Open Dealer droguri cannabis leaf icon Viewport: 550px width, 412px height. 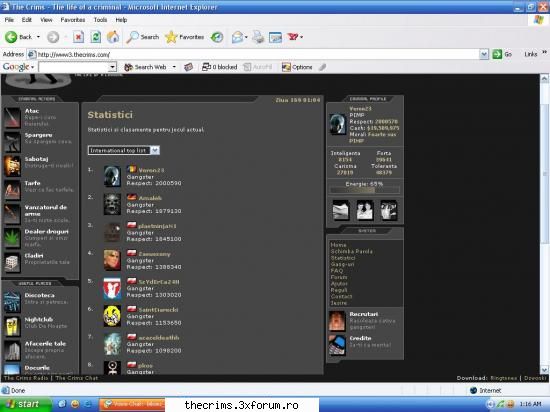tap(12, 238)
